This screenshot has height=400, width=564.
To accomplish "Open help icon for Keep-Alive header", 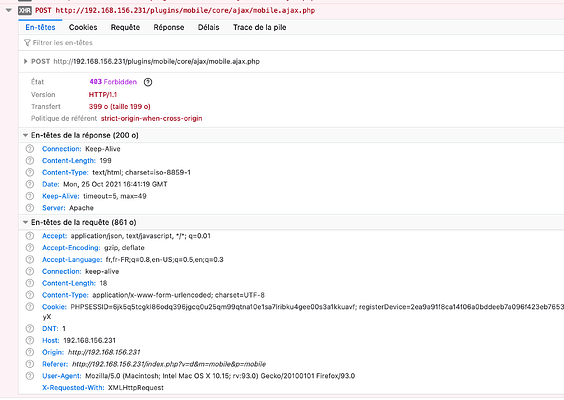I will (30, 196).
